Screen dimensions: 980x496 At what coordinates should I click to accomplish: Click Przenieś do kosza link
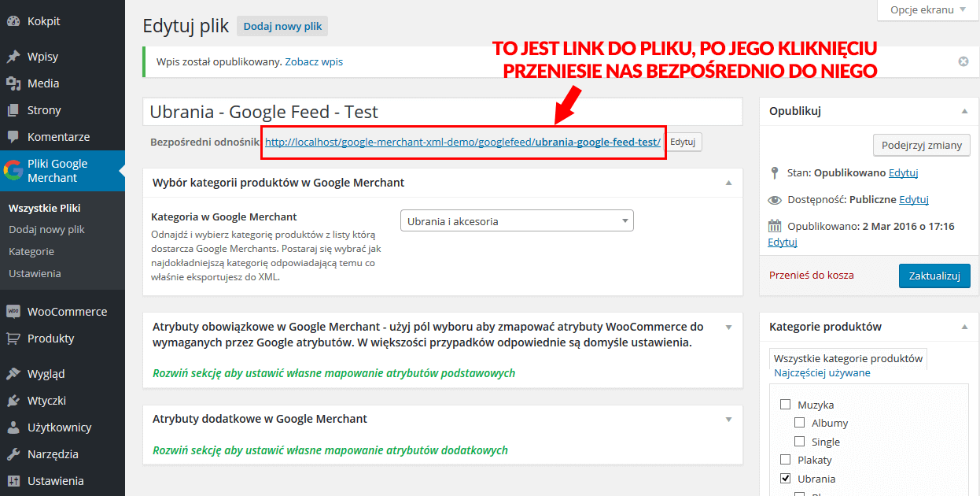812,276
